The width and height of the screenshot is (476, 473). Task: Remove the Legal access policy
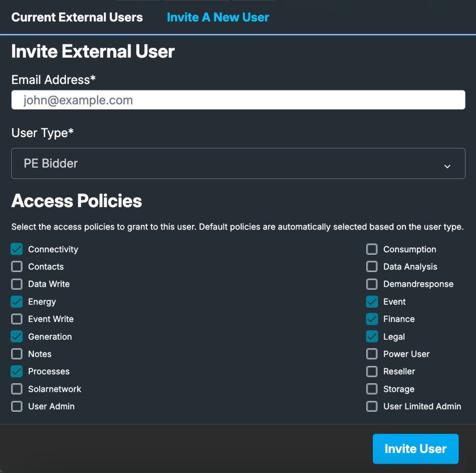click(372, 337)
